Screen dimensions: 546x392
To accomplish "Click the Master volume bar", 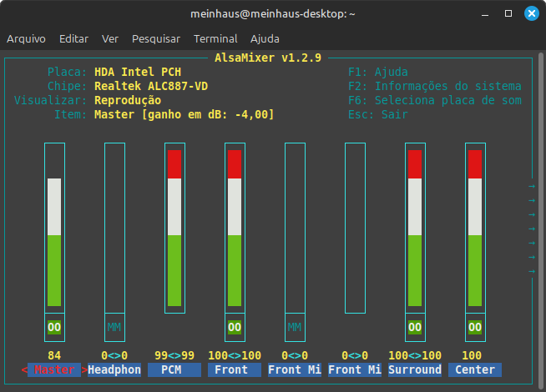I will pyautogui.click(x=54, y=228).
